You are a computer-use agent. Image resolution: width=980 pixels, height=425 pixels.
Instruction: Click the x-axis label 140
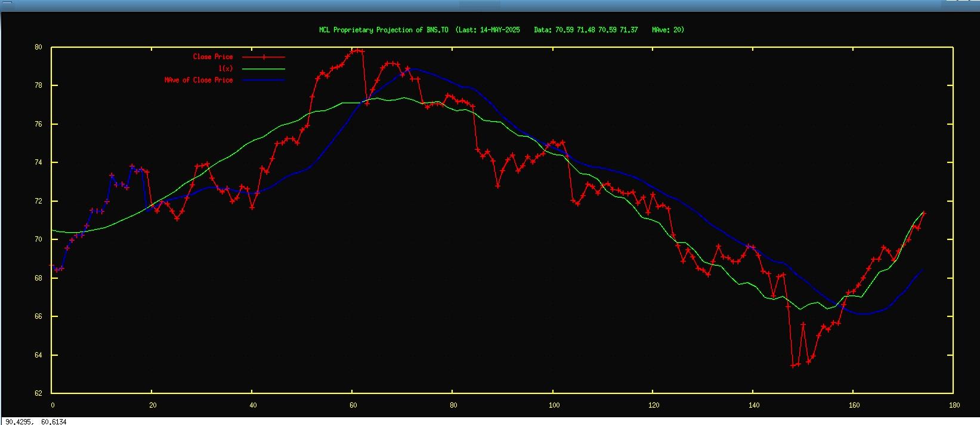click(x=754, y=405)
